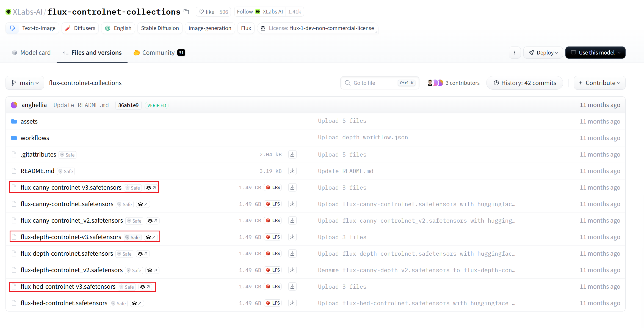This screenshot has height=328, width=644.
Task: Copy the model name with copy icon
Action: (x=186, y=12)
